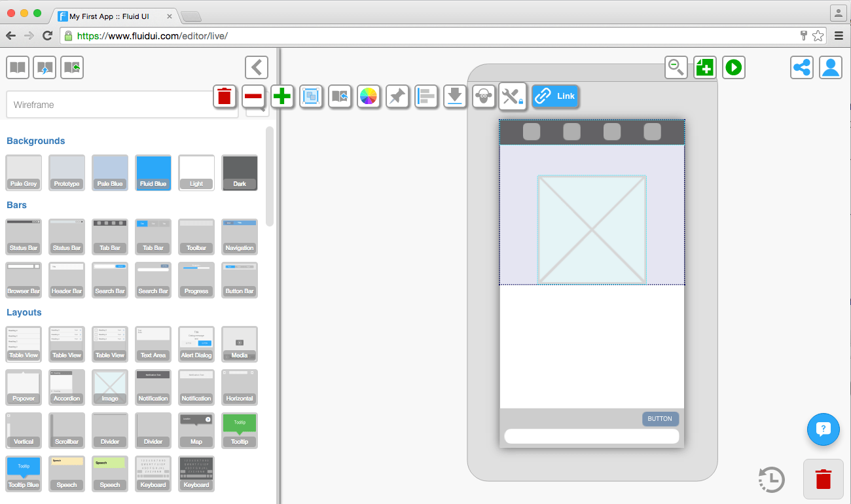Click the book icon with green arrow
The width and height of the screenshot is (851, 504).
coord(72,67)
